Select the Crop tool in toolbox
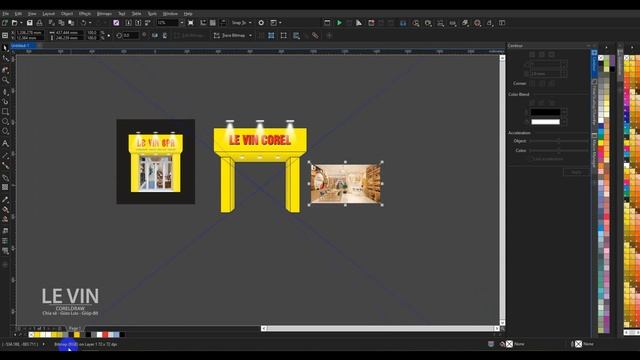This screenshot has width=640, height=360. click(5, 70)
